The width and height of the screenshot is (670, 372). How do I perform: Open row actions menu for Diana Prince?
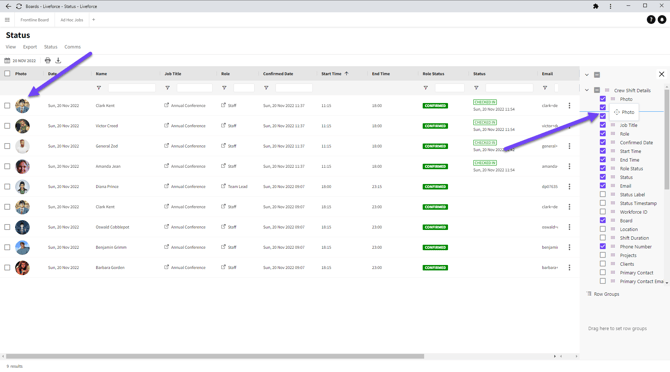click(570, 187)
